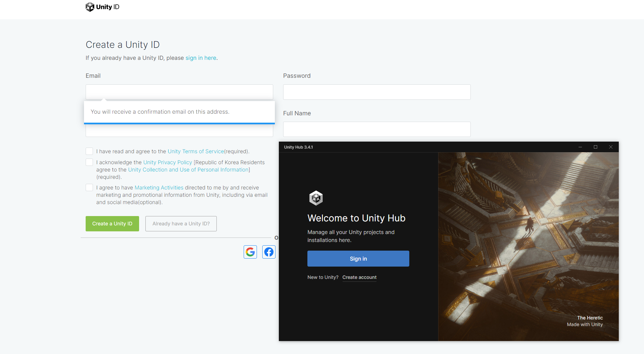Close the Unity Hub window
Screen dimensions: 644x354
[611, 147]
